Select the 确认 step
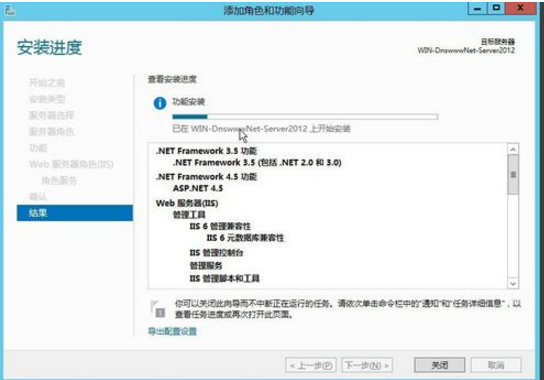Image resolution: width=544 pixels, height=380 pixels. tap(38, 197)
